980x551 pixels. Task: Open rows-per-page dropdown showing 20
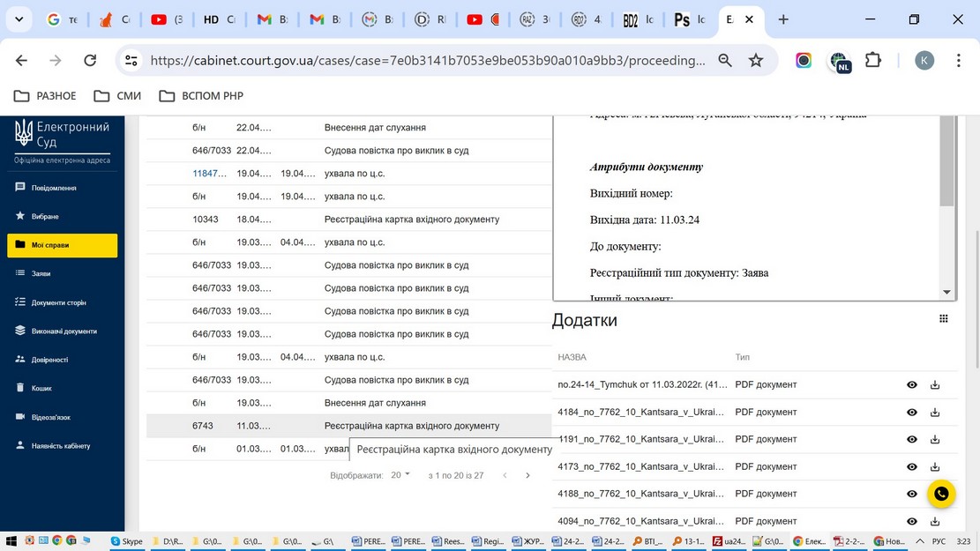400,475
